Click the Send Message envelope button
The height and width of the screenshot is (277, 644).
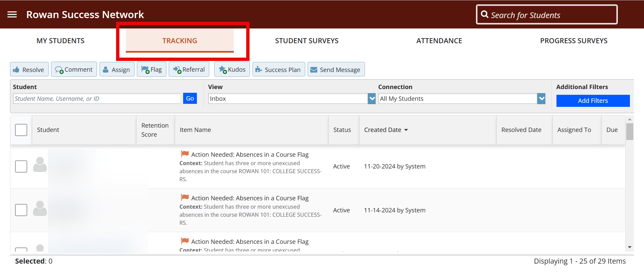(336, 69)
